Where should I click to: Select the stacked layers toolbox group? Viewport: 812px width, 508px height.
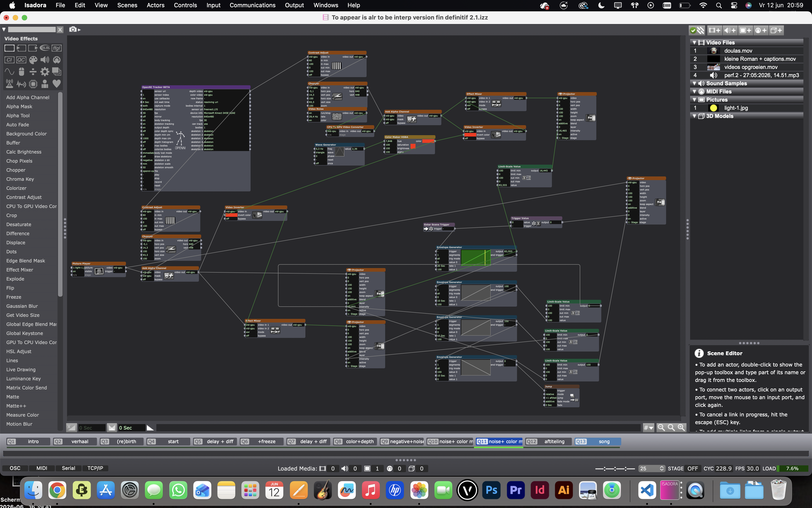(56, 72)
